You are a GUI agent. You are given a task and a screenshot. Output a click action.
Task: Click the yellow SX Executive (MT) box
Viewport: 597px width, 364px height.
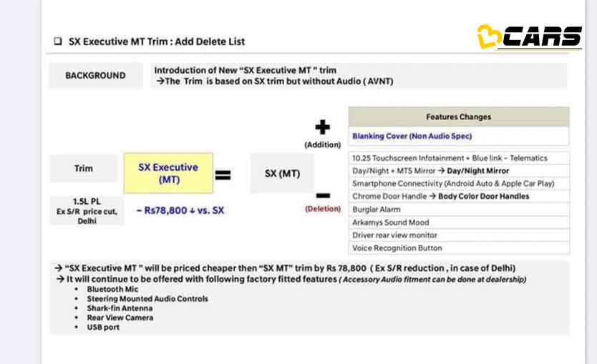click(168, 173)
